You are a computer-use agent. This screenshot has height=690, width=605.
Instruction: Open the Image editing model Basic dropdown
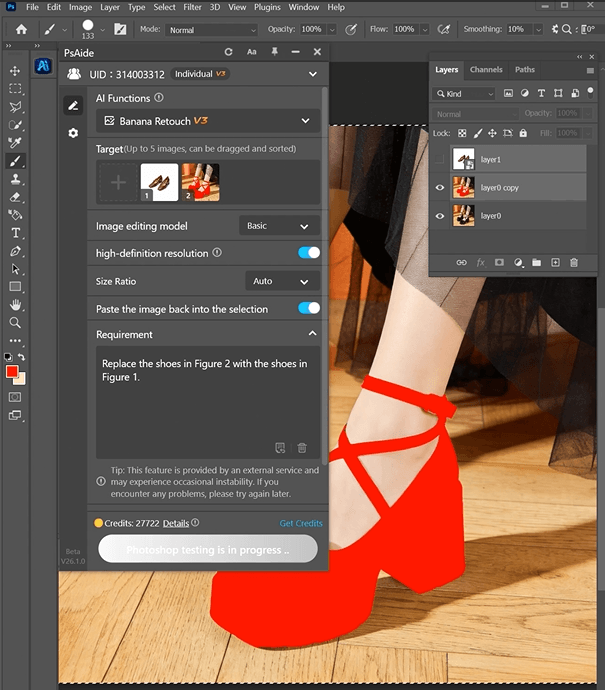click(x=279, y=226)
